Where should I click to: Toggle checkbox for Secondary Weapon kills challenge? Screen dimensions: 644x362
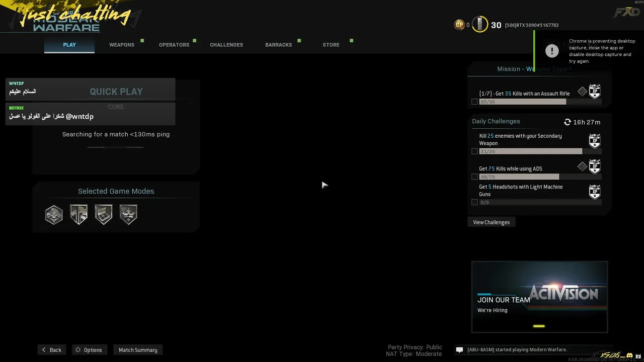click(x=474, y=151)
